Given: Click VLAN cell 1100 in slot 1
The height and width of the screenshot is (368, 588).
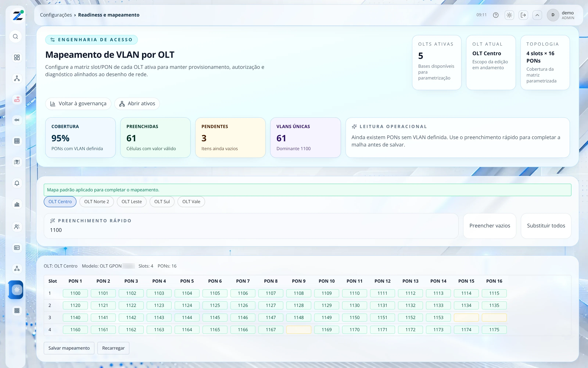Looking at the screenshot, I should 75,293.
